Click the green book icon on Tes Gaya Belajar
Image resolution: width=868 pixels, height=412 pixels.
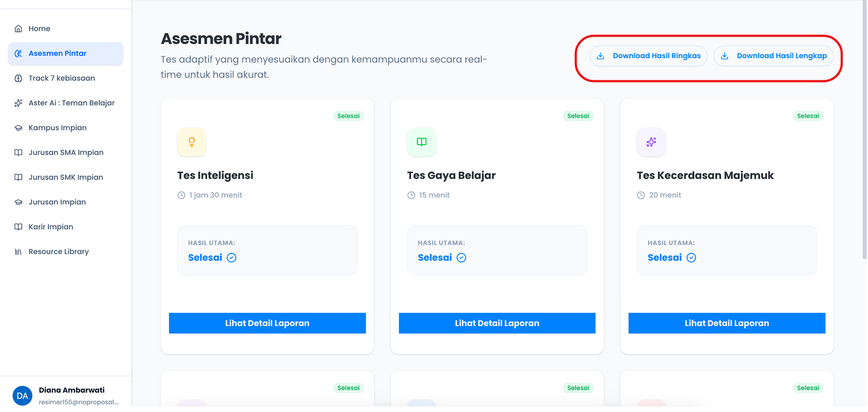click(x=422, y=142)
